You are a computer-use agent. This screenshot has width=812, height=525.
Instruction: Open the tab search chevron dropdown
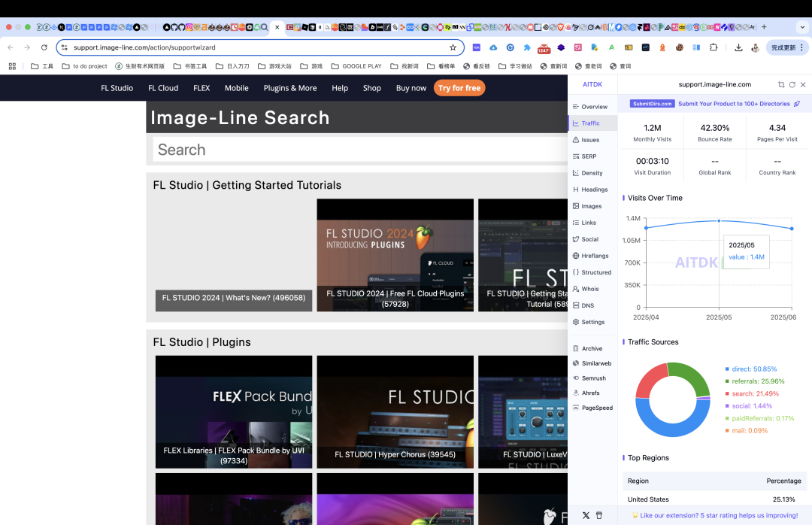click(803, 27)
